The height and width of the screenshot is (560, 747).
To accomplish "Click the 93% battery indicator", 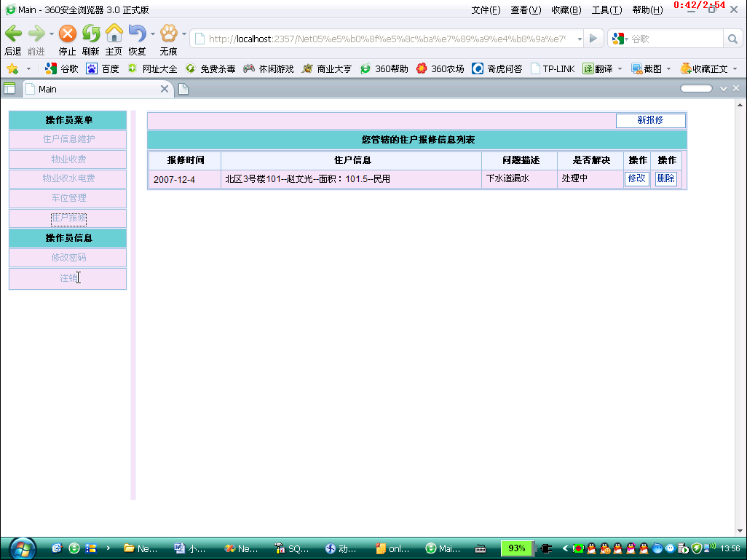I will [517, 548].
